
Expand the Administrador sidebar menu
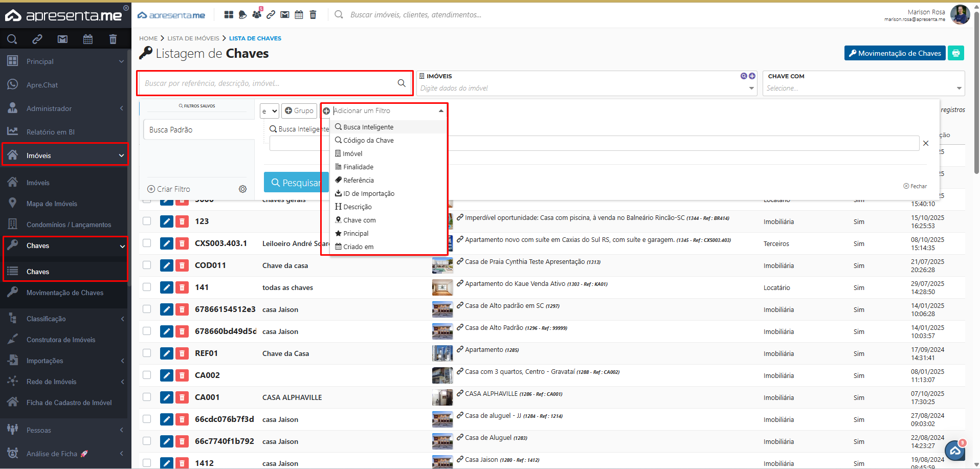[65, 108]
